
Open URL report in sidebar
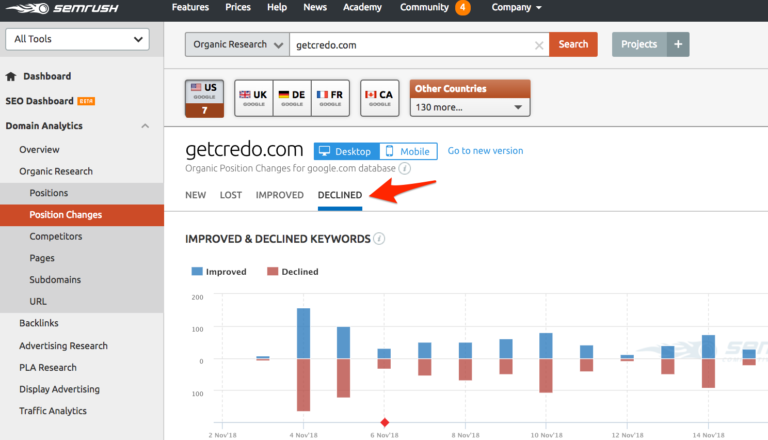click(38, 301)
